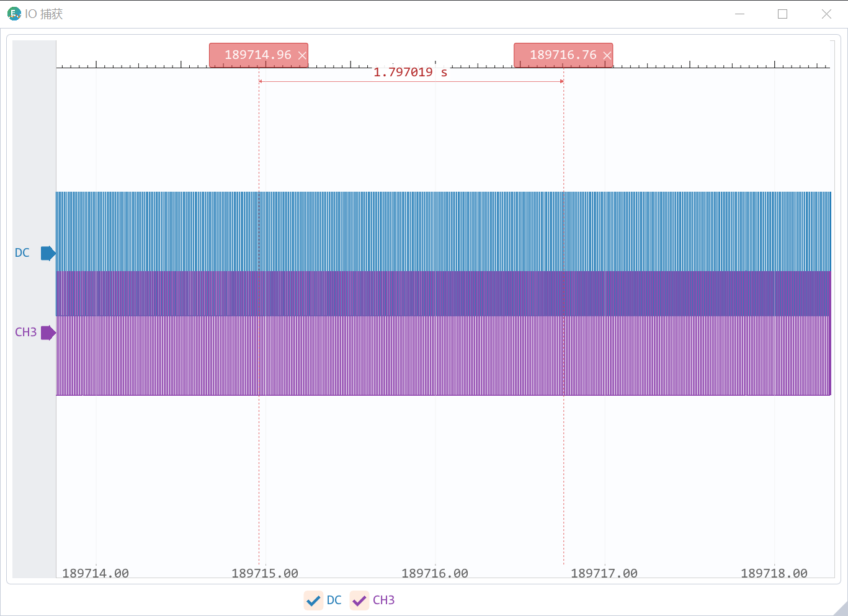Image resolution: width=848 pixels, height=616 pixels.
Task: Select the 189714.96 cursor label
Action: tap(258, 55)
